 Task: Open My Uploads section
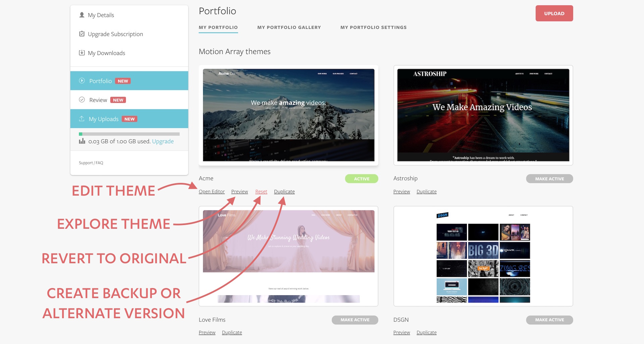129,119
